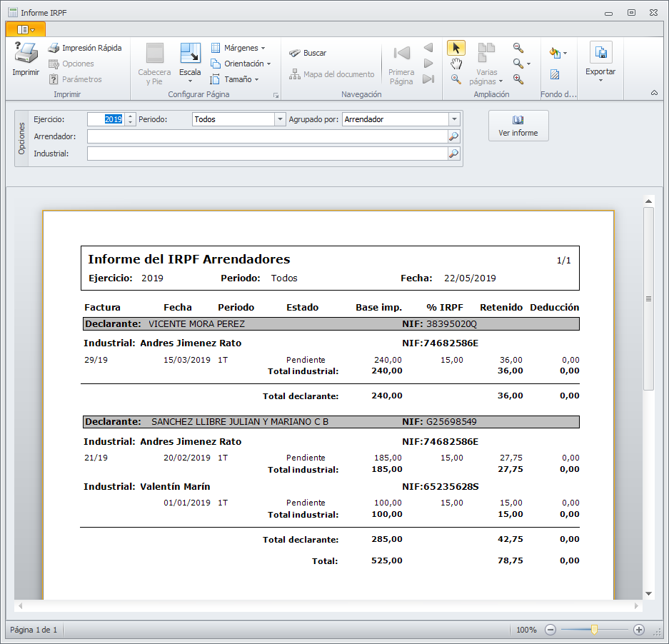Viewport: 669px width, 644px height.
Task: Select the hand pan tool
Action: coord(456,64)
